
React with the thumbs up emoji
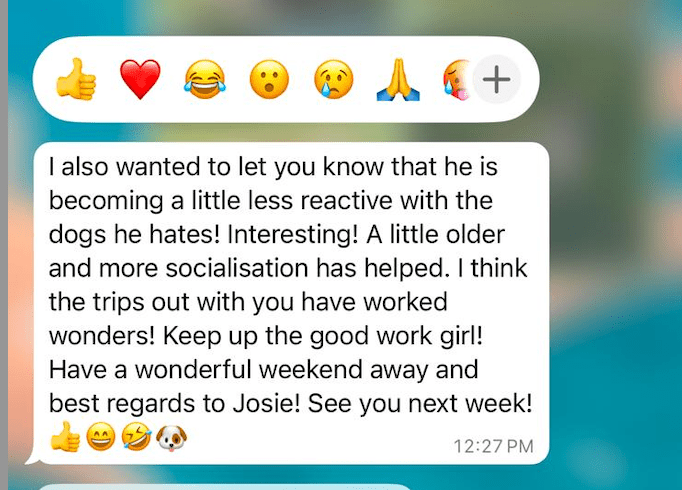(76, 79)
